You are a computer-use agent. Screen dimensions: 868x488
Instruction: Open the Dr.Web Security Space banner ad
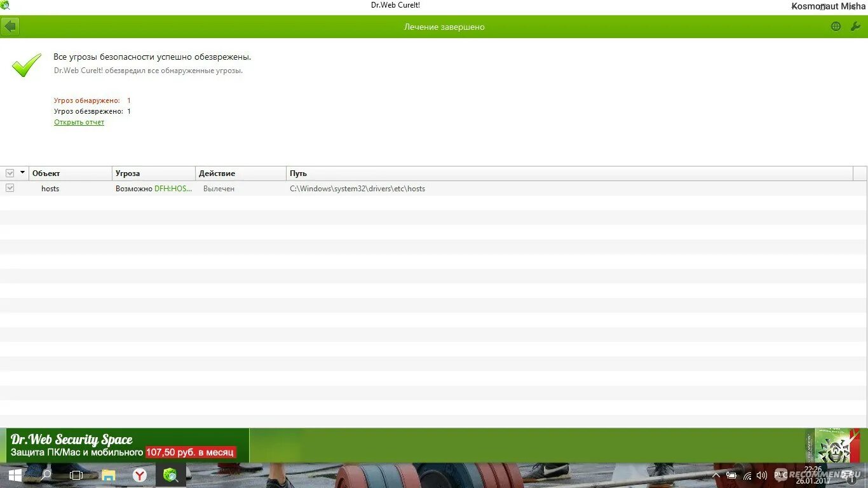click(x=127, y=445)
